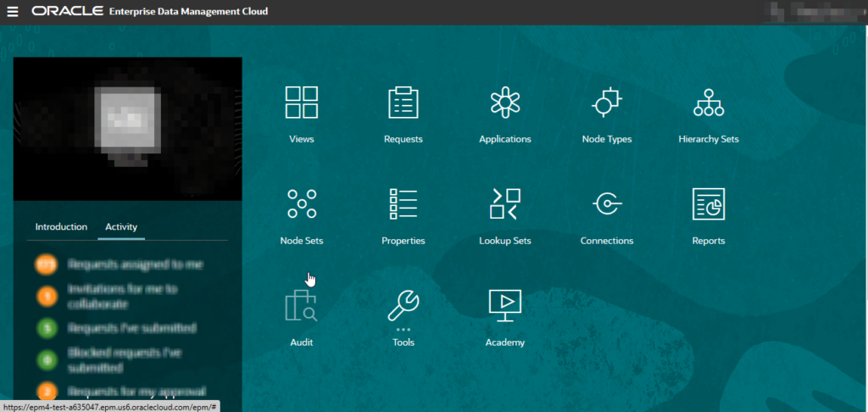868x412 pixels.
Task: Open the Audit magnifier icon
Action: [x=301, y=305]
